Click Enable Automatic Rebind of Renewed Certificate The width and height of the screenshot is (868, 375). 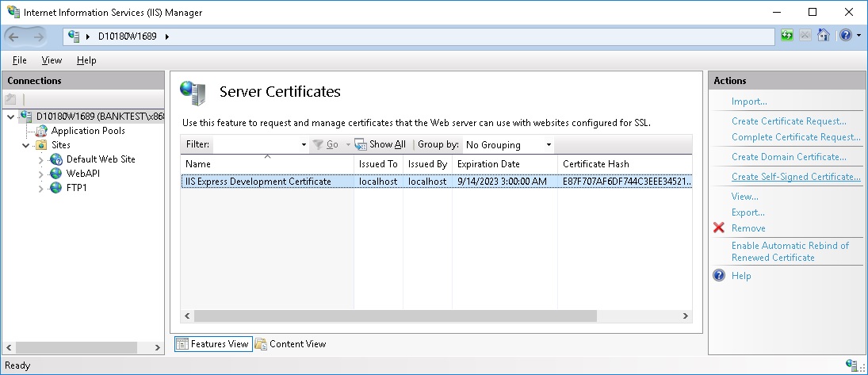tap(790, 251)
